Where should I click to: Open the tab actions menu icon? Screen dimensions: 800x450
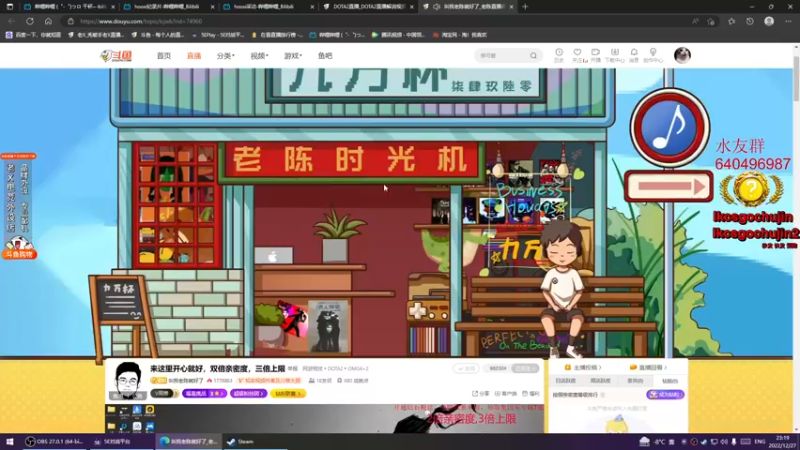coord(10,7)
